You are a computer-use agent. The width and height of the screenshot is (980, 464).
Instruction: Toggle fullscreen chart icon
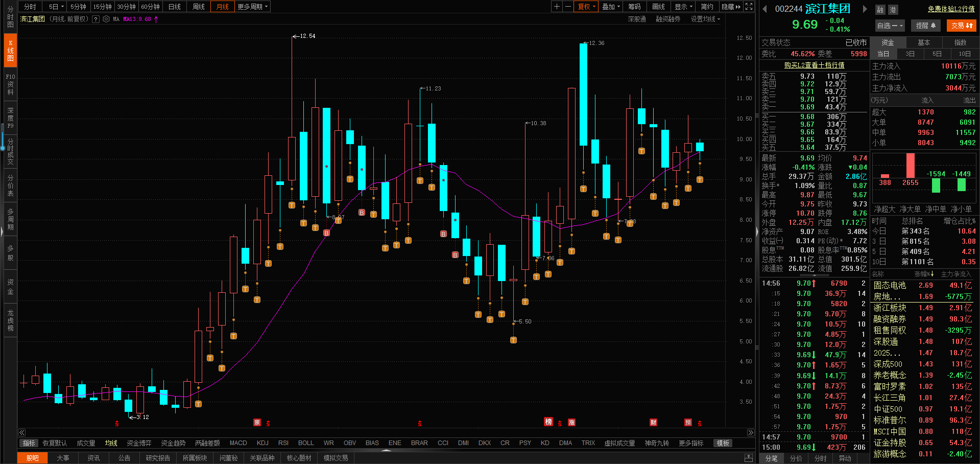749,7
